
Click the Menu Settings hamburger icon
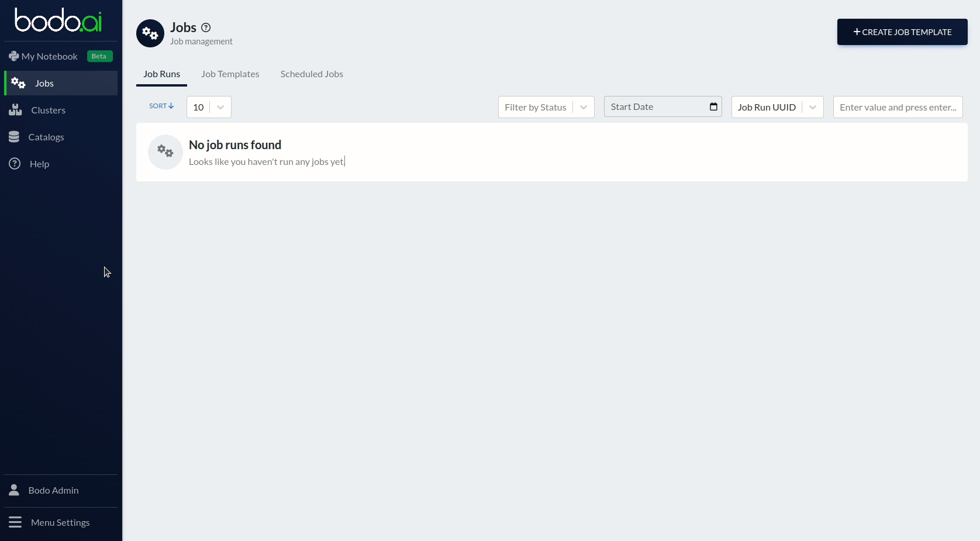(15, 522)
